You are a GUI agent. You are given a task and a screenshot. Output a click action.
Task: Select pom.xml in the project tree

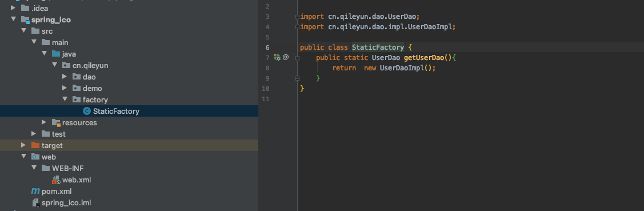tap(57, 191)
